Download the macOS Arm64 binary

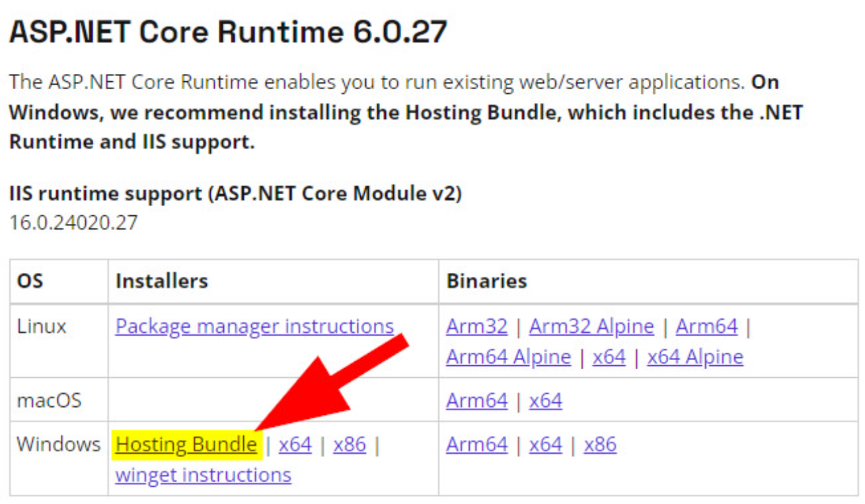click(476, 400)
